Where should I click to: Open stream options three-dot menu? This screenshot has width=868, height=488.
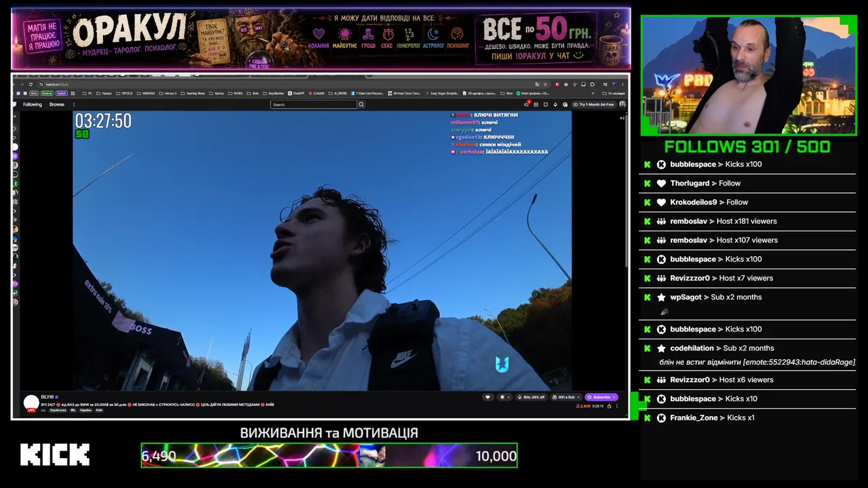tap(616, 406)
